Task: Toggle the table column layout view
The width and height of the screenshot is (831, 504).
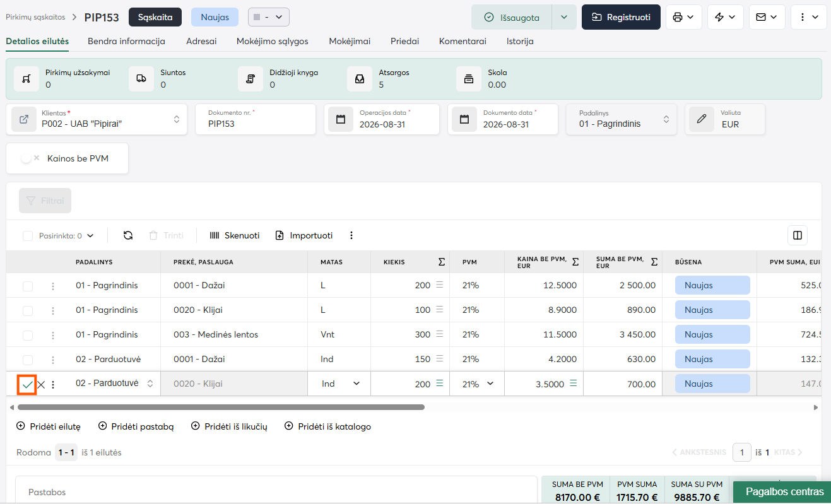Action: 798,235
